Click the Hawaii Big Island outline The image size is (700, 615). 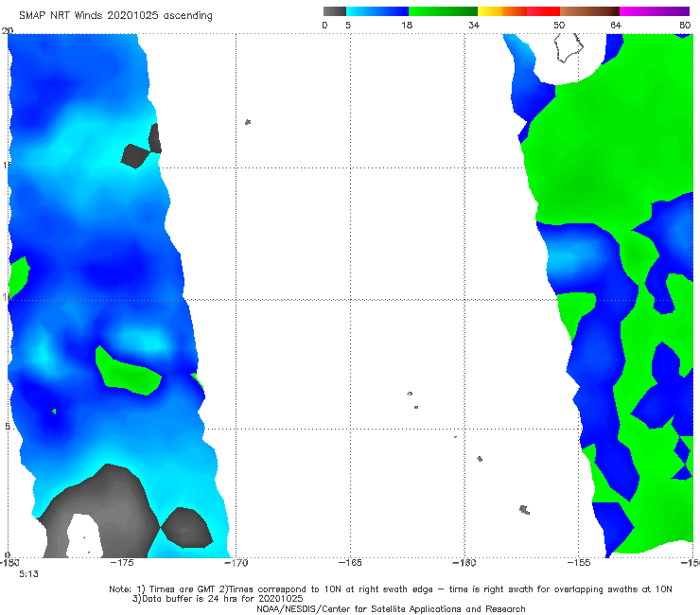(x=569, y=48)
